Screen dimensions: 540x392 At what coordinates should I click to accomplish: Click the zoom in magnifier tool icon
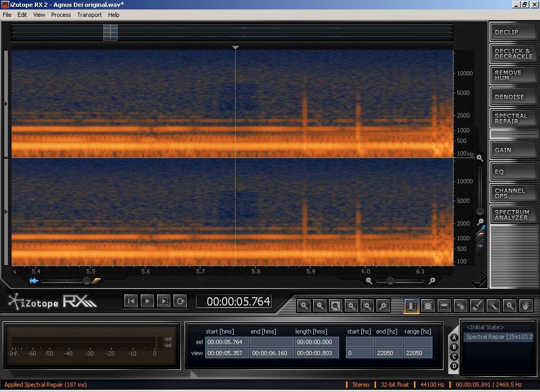304,306
